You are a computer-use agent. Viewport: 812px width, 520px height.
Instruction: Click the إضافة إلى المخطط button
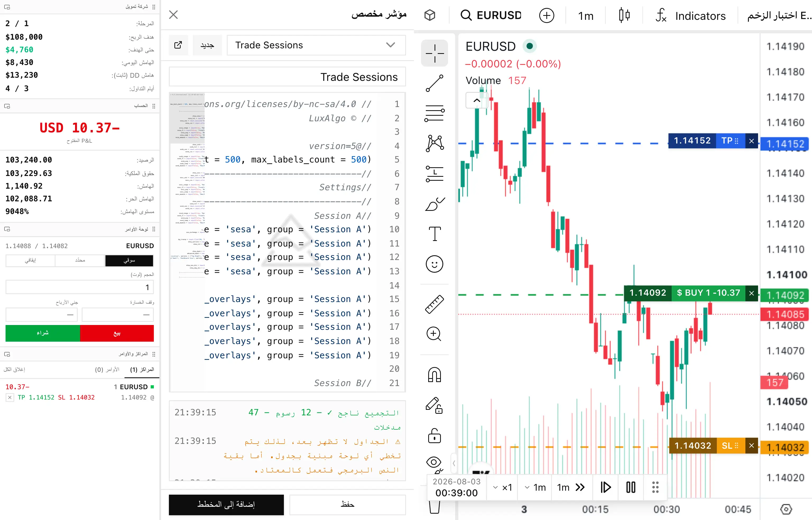coord(226,504)
